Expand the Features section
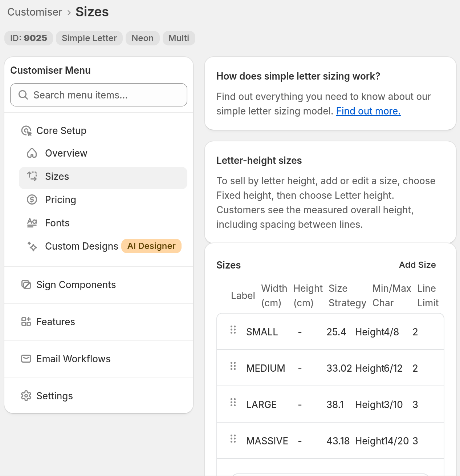 (99, 322)
